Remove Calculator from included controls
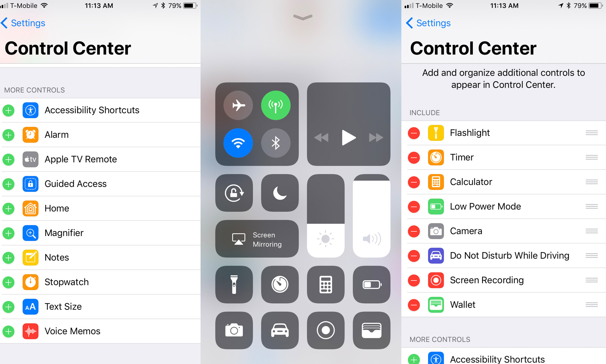 [x=413, y=182]
